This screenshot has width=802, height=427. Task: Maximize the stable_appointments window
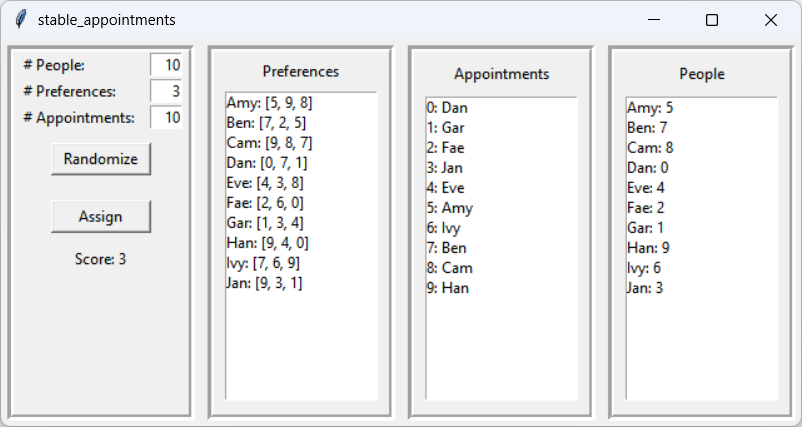(712, 20)
